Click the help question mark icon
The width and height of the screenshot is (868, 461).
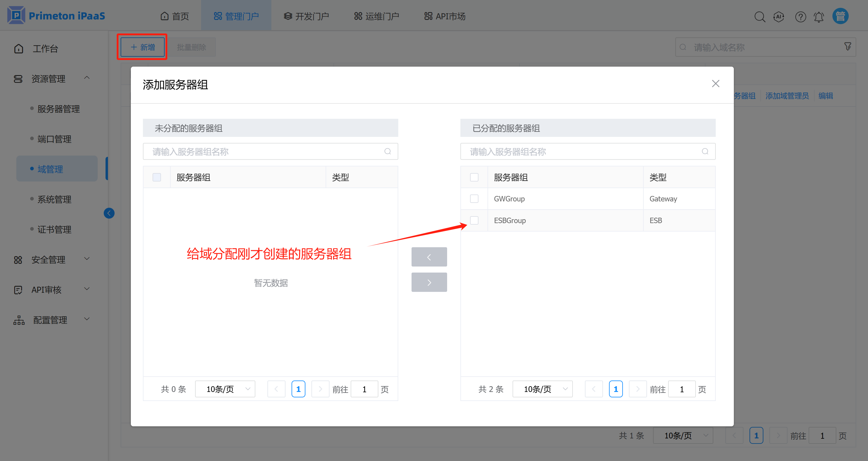click(x=800, y=17)
